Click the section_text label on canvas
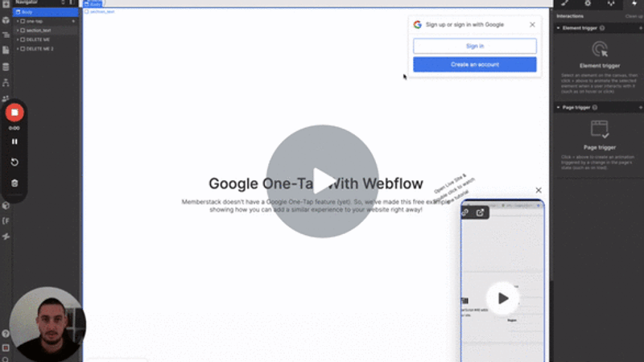The height and width of the screenshot is (362, 644). click(x=100, y=11)
